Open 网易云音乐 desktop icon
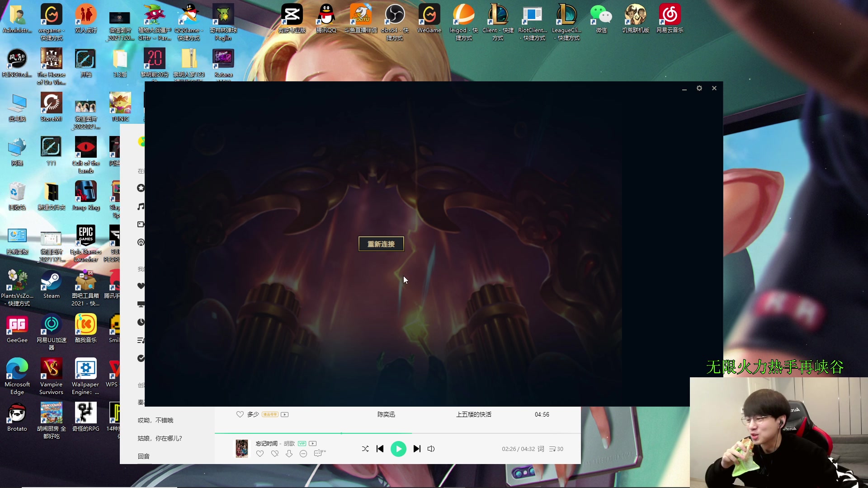 670,18
